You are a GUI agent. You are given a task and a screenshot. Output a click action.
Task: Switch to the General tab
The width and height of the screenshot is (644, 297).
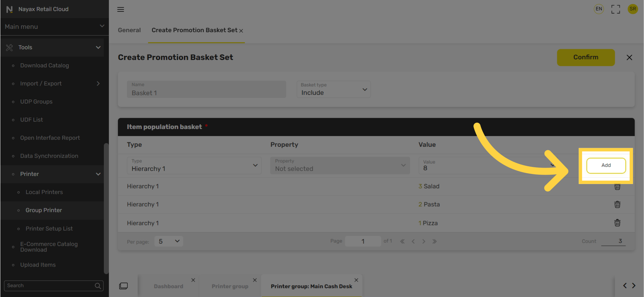click(x=129, y=30)
